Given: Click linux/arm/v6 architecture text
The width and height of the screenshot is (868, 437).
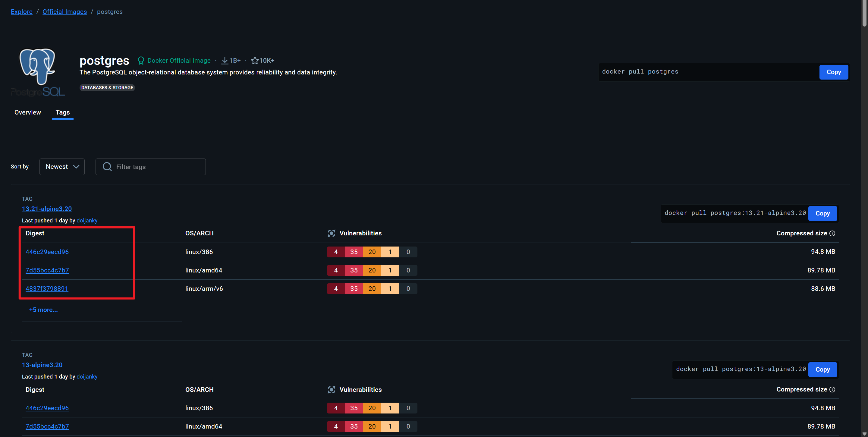Looking at the screenshot, I should [204, 289].
